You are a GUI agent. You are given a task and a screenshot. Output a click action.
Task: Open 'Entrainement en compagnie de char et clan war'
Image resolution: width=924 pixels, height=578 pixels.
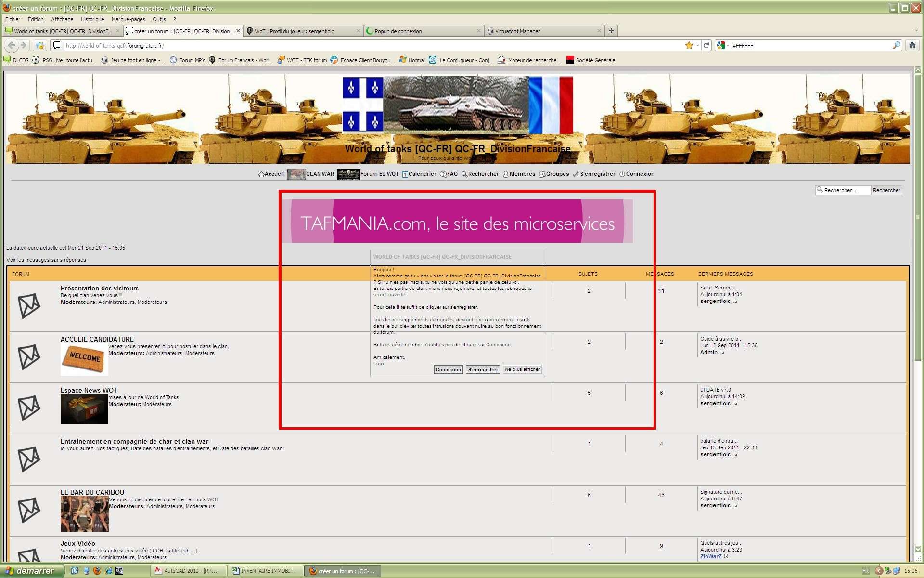134,441
